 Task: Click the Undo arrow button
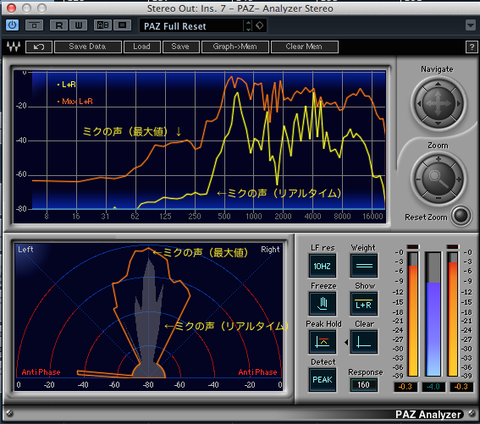pyautogui.click(x=39, y=47)
